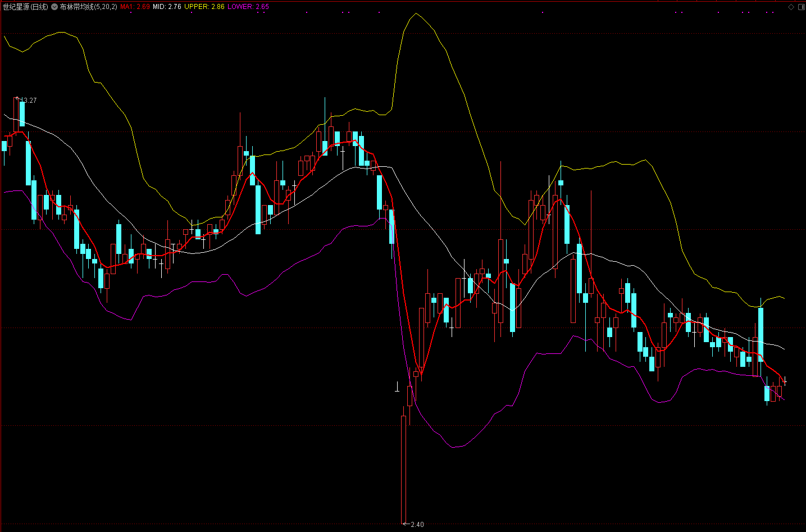
Task: Click the white MID: 2.76 value
Action: [x=167, y=7]
